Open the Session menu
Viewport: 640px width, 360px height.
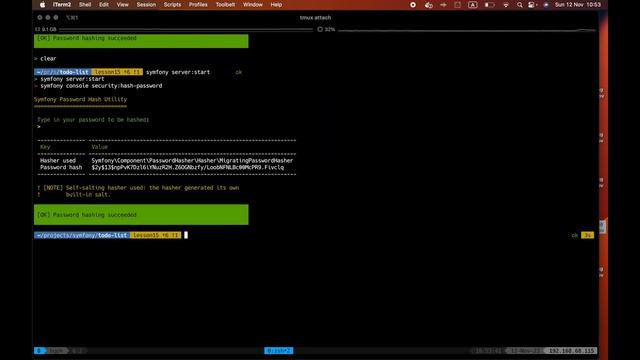146,5
